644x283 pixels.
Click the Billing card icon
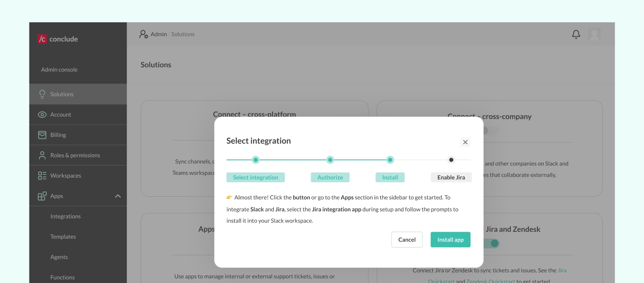42,135
